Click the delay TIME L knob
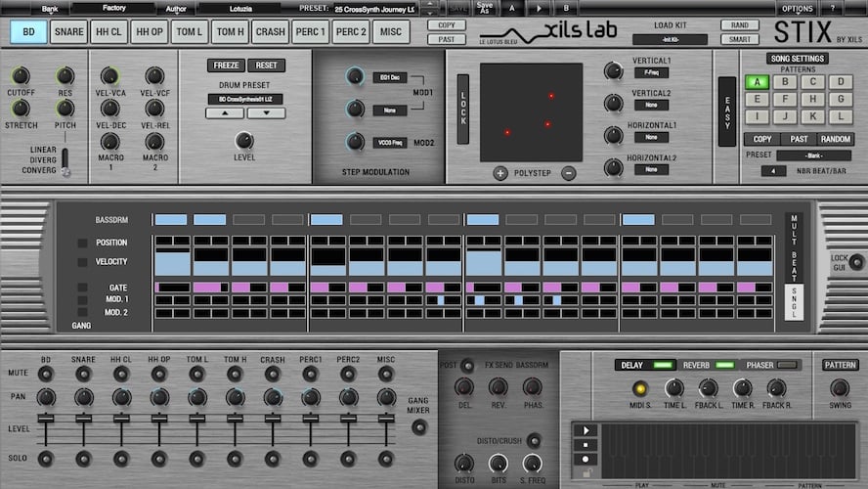Image resolution: width=868 pixels, height=489 pixels. pyautogui.click(x=673, y=388)
